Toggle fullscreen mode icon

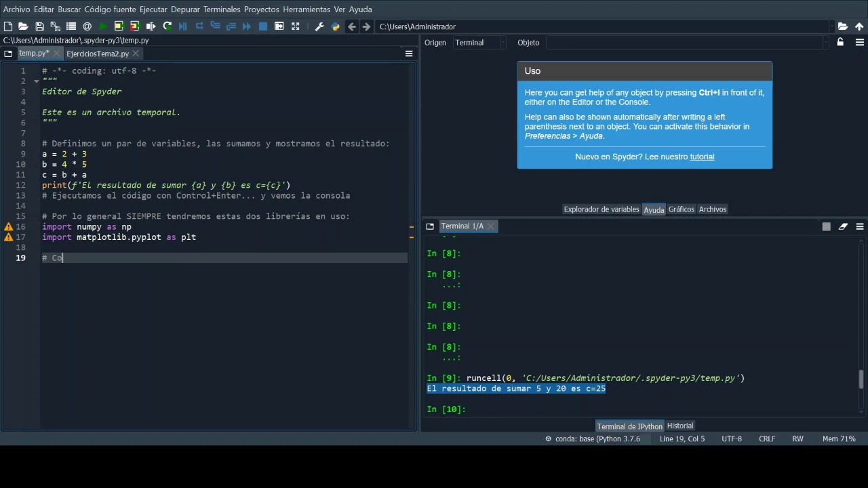[295, 26]
